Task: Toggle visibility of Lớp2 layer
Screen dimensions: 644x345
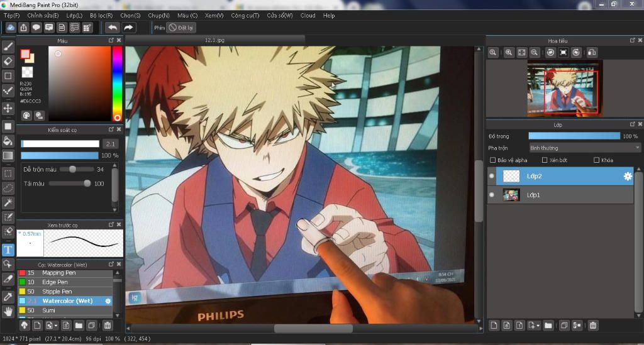Action: [492, 176]
